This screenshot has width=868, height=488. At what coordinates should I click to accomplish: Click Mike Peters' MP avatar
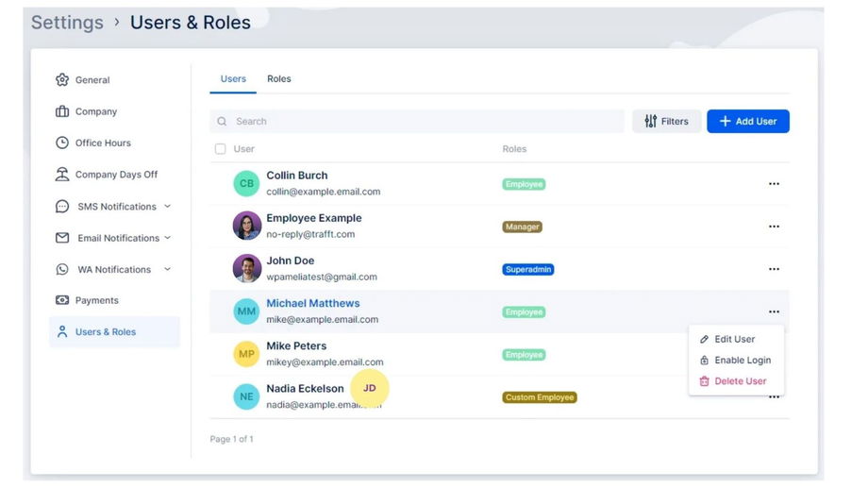coord(246,354)
